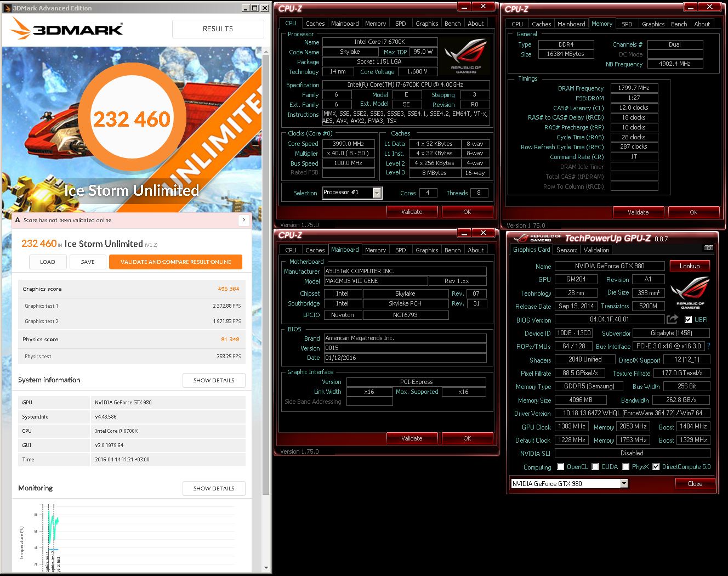Click scrollbar up arrow in 3DMark
The height and width of the screenshot is (576, 728).
(x=266, y=52)
